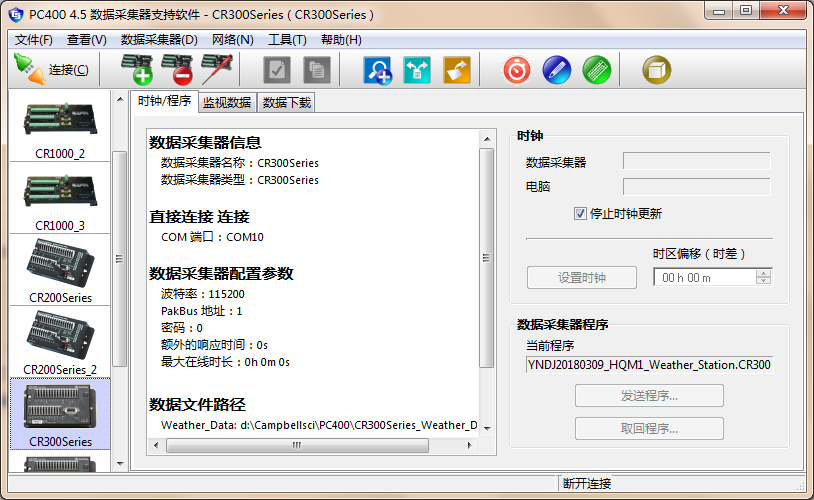The height and width of the screenshot is (500, 814).
Task: Open the green keyboard toolbar icon
Action: (597, 70)
